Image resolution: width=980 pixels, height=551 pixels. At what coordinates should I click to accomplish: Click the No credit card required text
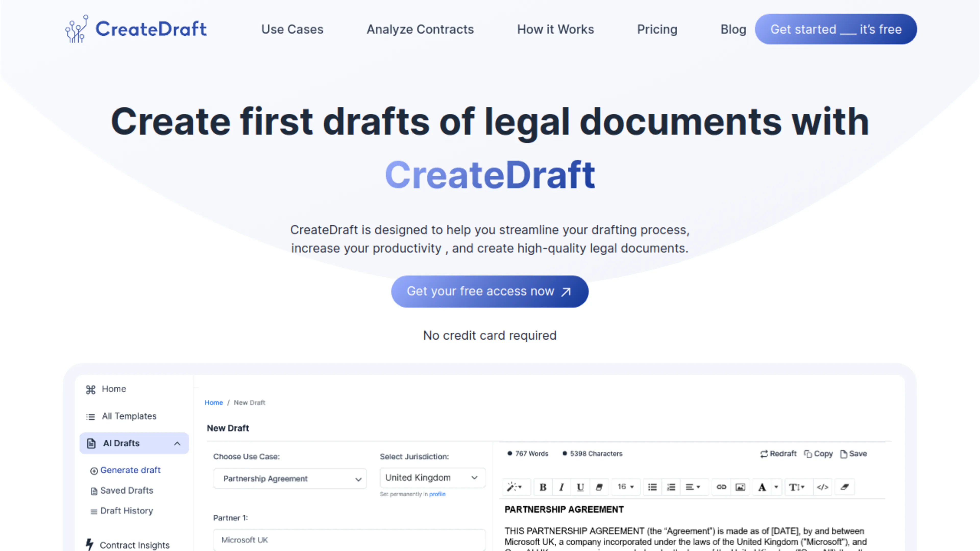coord(490,335)
